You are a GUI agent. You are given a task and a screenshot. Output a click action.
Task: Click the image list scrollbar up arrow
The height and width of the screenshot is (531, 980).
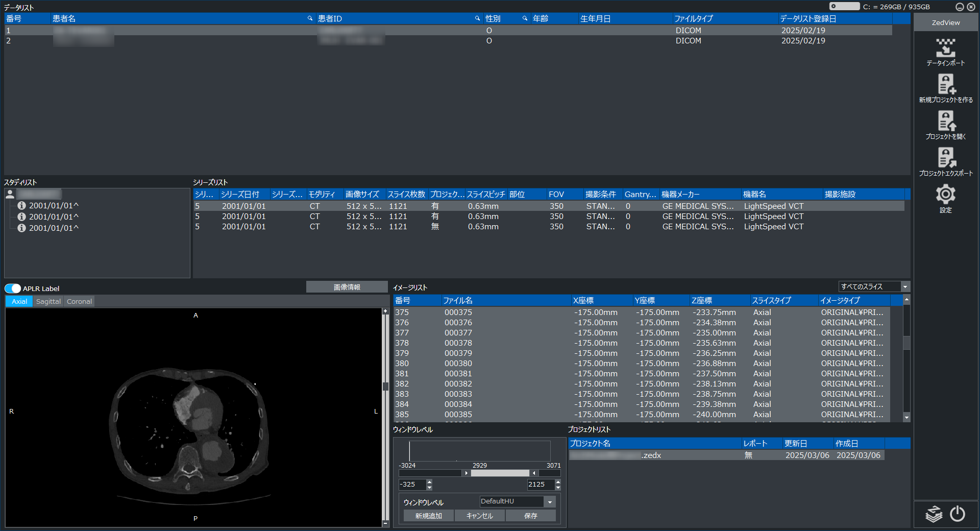906,299
